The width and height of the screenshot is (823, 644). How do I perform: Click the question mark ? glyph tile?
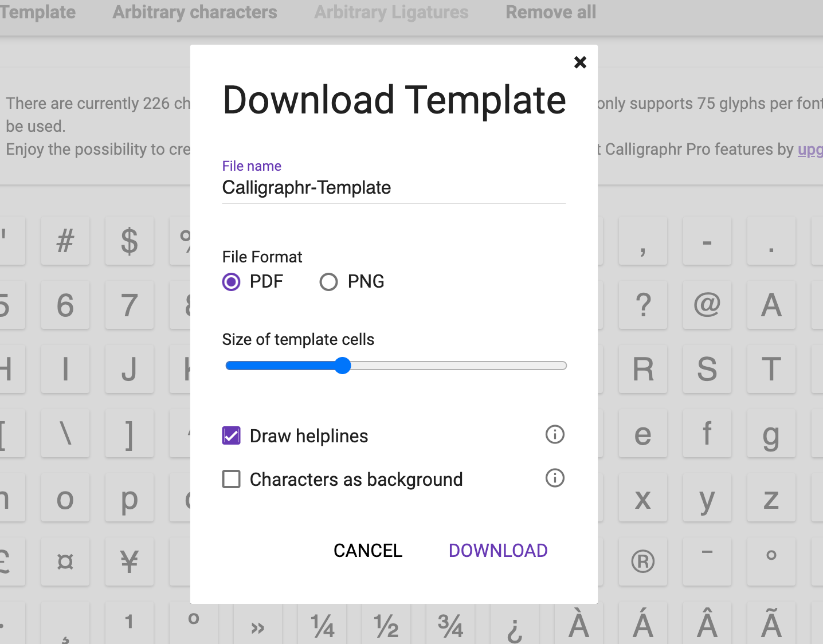(642, 305)
